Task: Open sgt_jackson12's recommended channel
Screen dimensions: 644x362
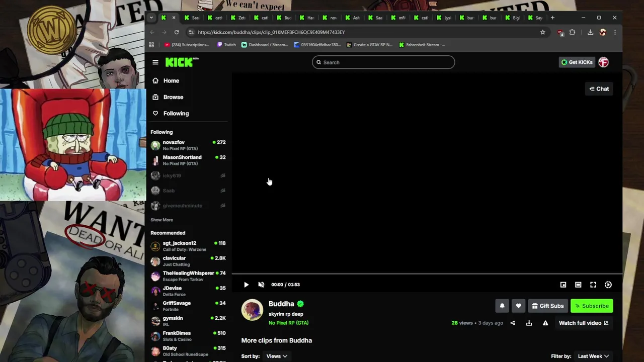Action: point(188,246)
